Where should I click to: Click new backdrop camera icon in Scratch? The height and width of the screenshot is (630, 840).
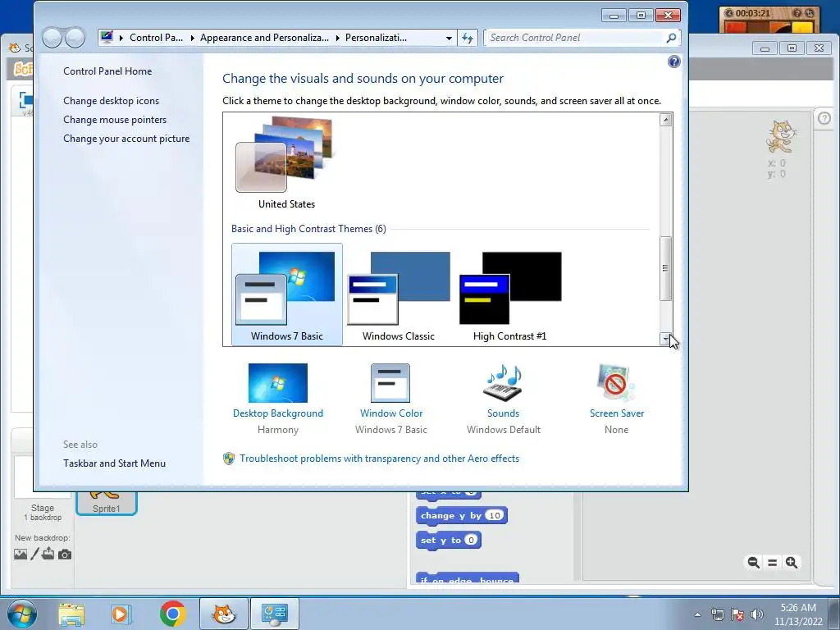(x=65, y=554)
